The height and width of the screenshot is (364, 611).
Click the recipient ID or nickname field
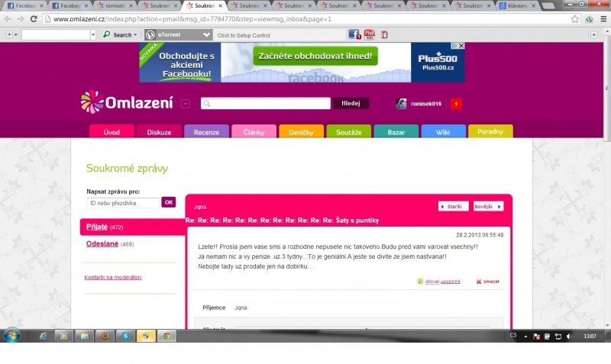[x=122, y=202]
